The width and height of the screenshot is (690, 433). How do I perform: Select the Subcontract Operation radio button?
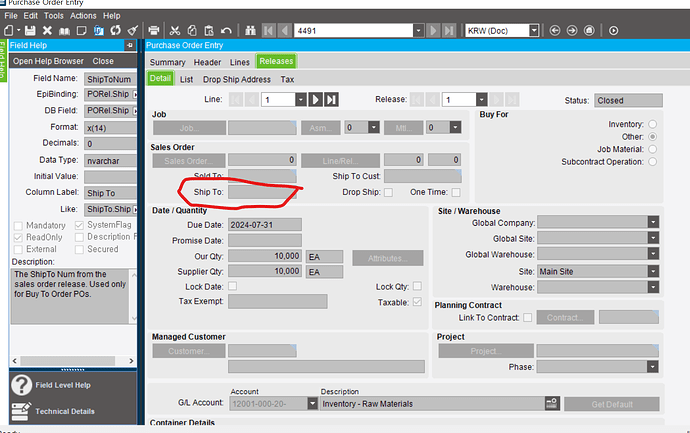pos(653,162)
